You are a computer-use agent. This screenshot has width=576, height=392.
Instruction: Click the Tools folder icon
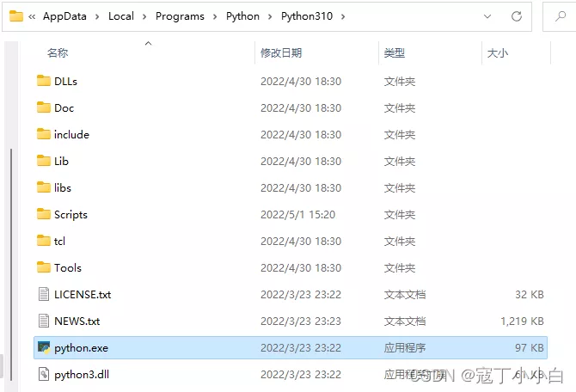[44, 267]
